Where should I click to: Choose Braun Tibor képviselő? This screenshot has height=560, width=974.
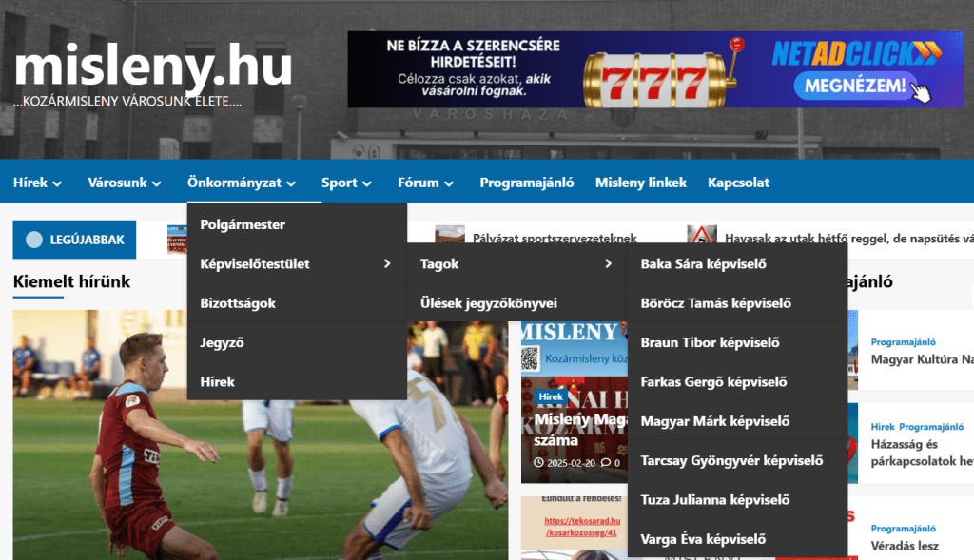tap(738, 342)
